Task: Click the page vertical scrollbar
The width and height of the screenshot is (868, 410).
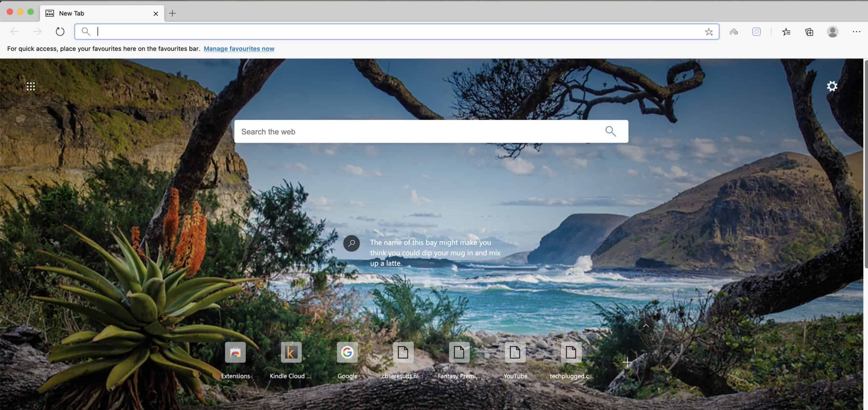Action: click(866, 163)
